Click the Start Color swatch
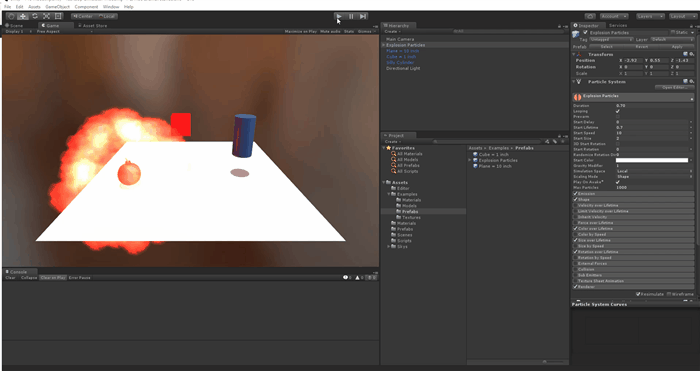 click(652, 160)
